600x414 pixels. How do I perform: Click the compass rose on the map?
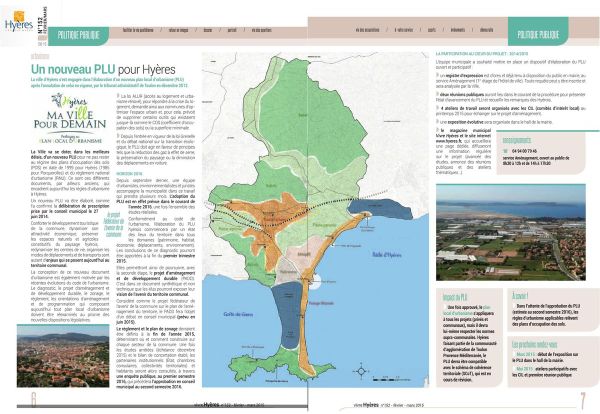(x=361, y=371)
